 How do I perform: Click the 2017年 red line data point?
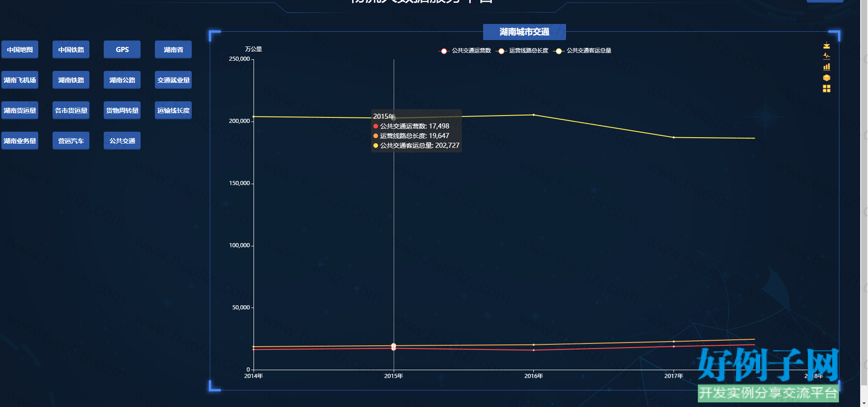point(673,346)
